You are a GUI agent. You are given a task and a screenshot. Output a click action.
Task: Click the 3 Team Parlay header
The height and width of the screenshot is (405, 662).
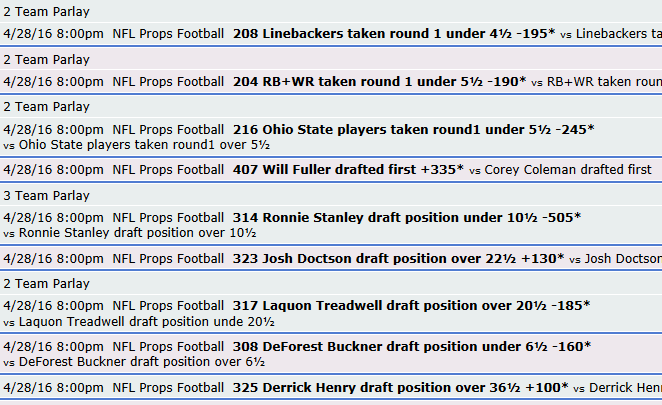46,196
